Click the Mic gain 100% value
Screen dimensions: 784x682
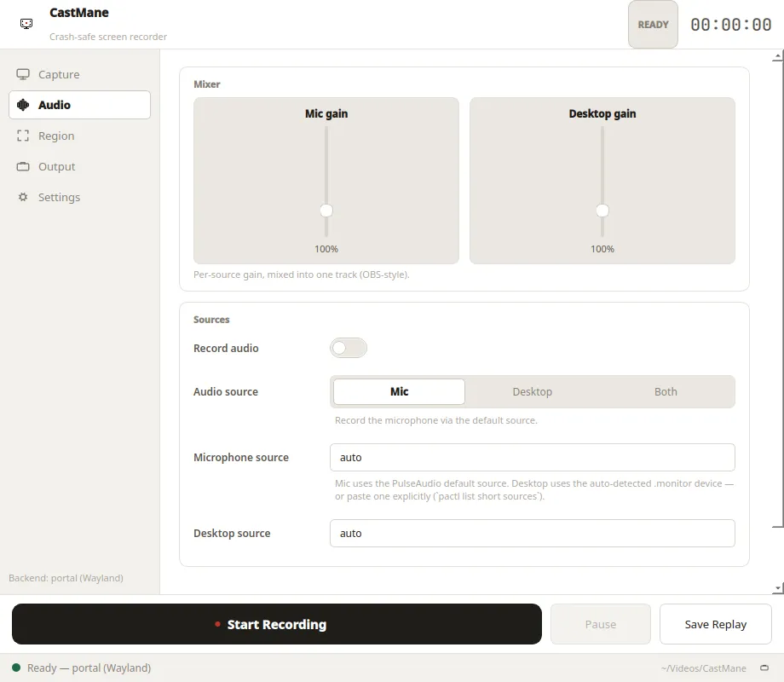(x=326, y=249)
